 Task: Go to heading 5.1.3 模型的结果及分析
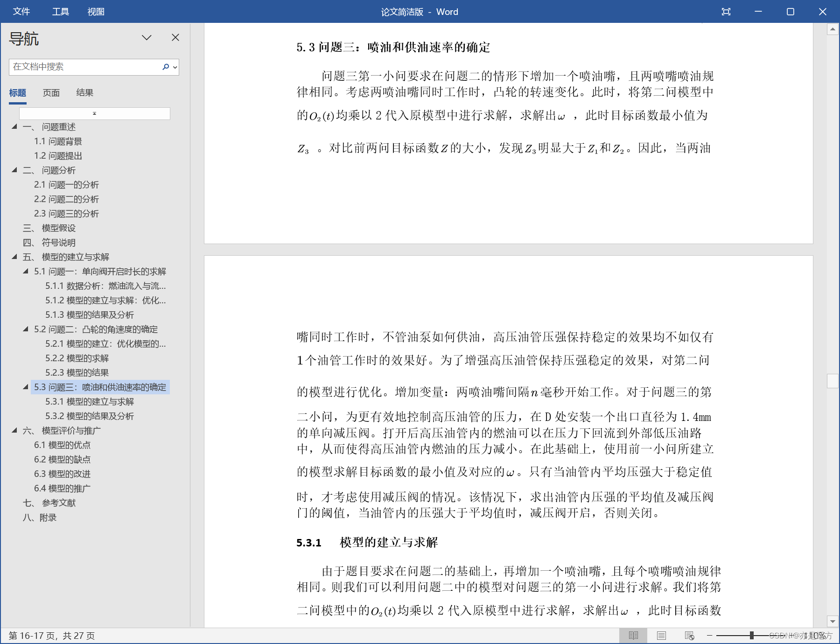pos(90,315)
